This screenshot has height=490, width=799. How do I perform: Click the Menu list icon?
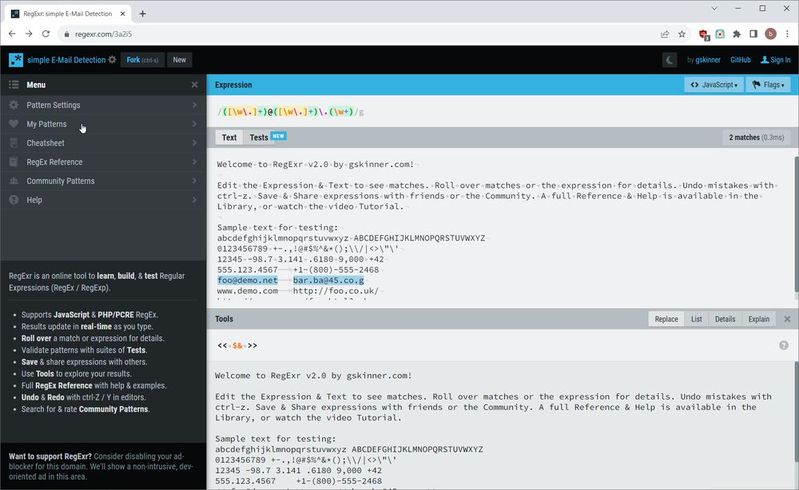(14, 85)
